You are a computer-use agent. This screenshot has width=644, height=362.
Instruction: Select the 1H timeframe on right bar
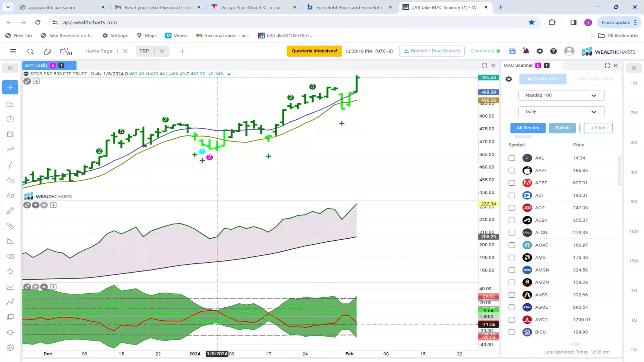tap(634, 291)
